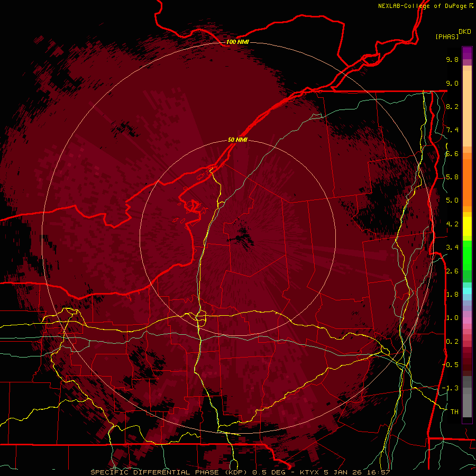Pick the pink segment of the color bar

click(467, 321)
